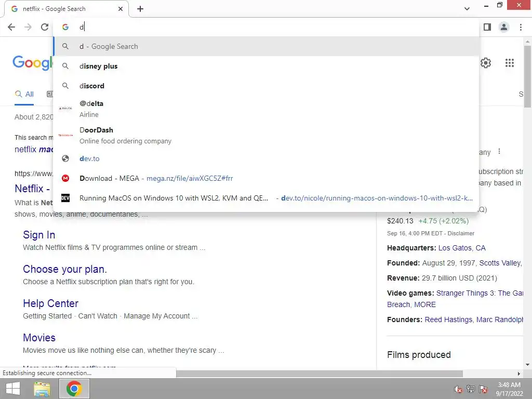Reload the current page
Viewport: 532px width, 399px height.
point(45,27)
